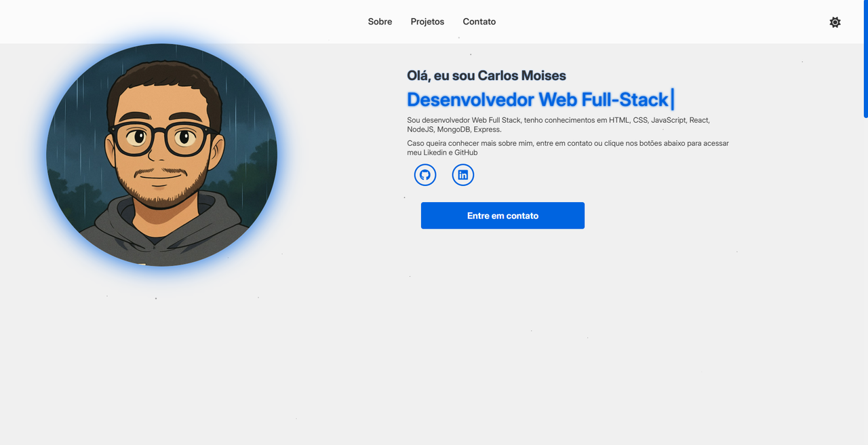Click the page vertical scrollbar thumb
This screenshot has width=868, height=445.
click(x=865, y=58)
